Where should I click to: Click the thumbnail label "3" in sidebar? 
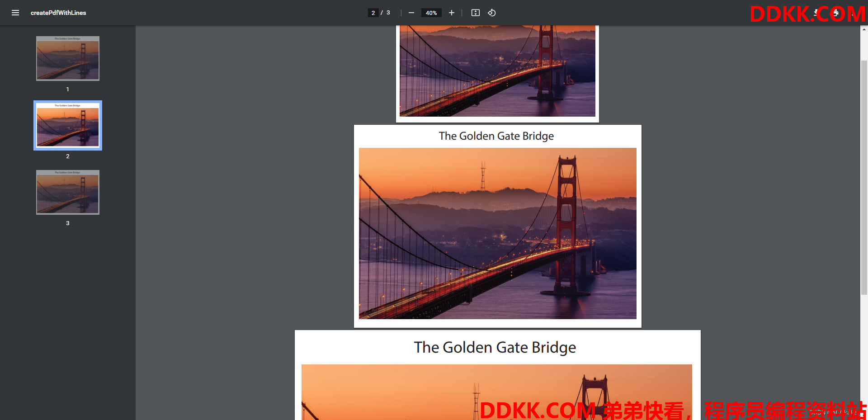click(x=68, y=223)
